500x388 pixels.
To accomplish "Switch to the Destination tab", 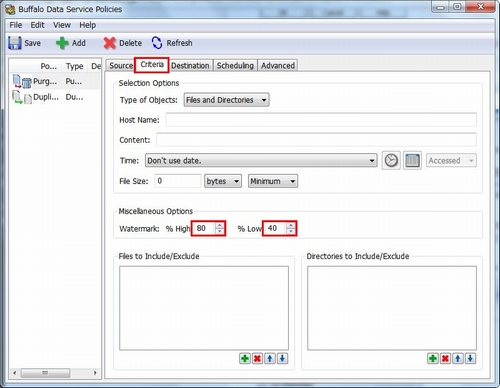I will point(190,66).
